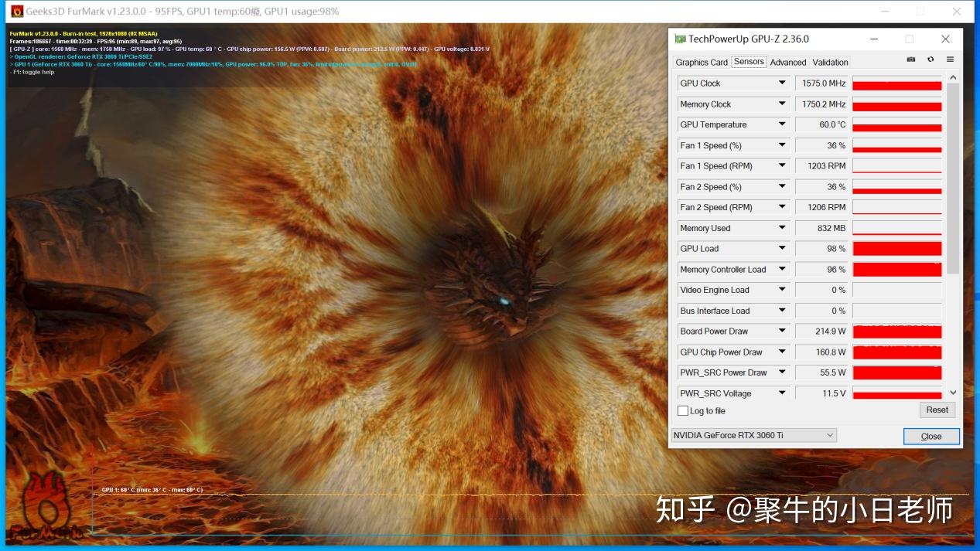This screenshot has height=551, width=980.
Task: Click the FurMark title bar icon
Action: pyautogui.click(x=17, y=12)
